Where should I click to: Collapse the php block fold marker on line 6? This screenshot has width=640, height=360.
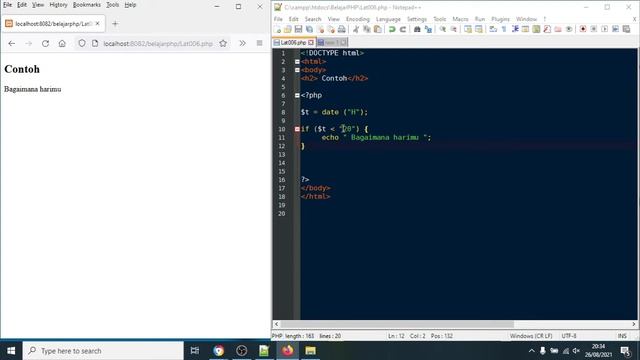[x=297, y=96]
